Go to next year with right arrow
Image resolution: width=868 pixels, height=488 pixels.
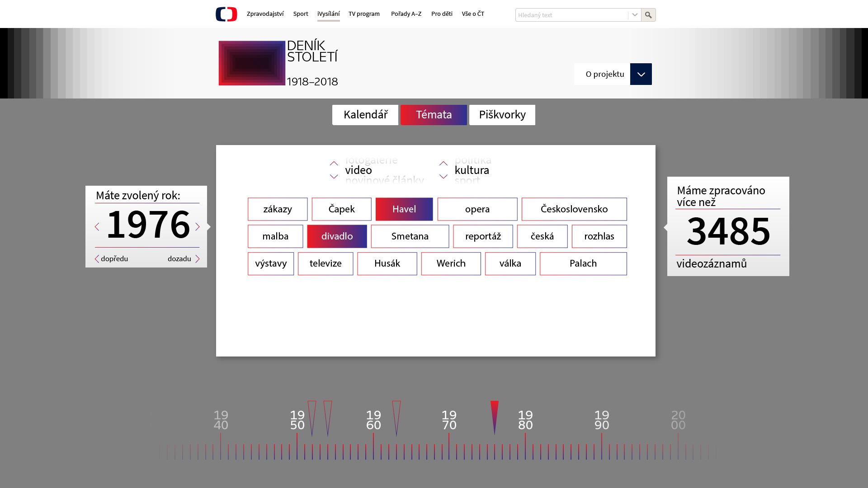198,227
